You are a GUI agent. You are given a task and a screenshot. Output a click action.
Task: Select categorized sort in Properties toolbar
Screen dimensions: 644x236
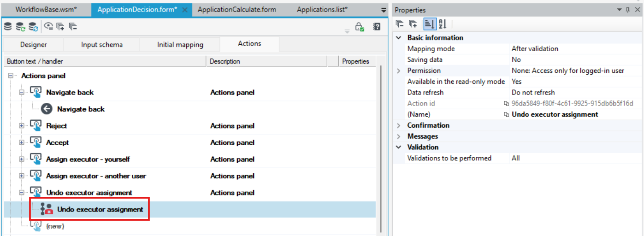(429, 24)
